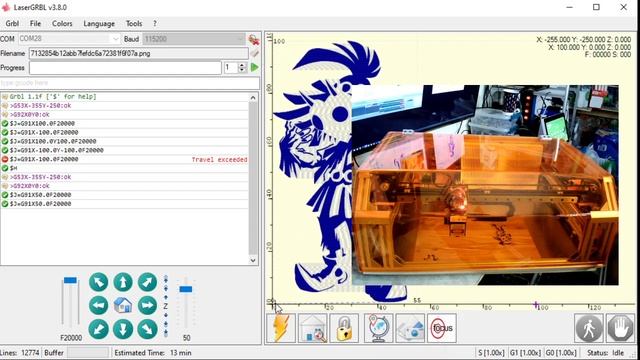Click the 'Lines: 12774' status text
Screen dimensions: 640x360
pyautogui.click(x=20, y=353)
